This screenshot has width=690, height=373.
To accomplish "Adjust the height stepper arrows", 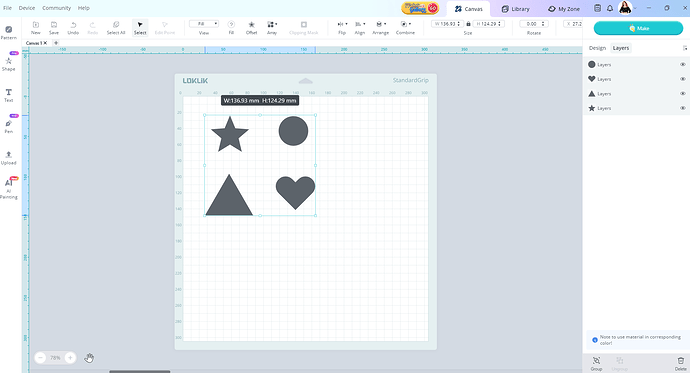I will pyautogui.click(x=499, y=24).
